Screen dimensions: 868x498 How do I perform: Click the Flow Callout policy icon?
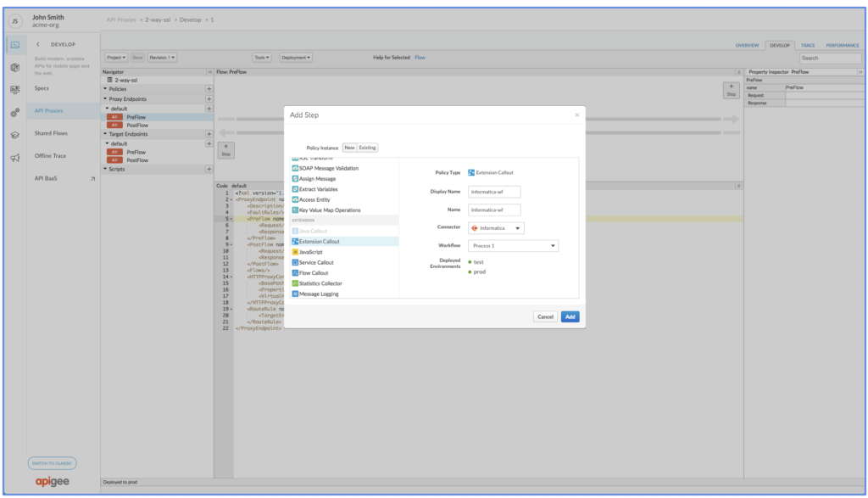tap(294, 273)
